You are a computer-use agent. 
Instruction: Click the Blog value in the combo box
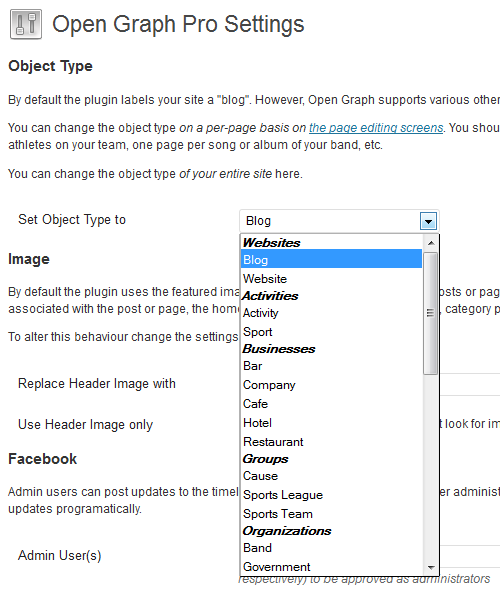tap(258, 221)
